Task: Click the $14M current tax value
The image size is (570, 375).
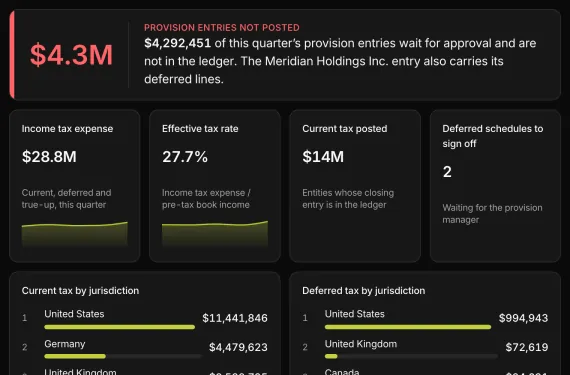Action: coord(323,157)
